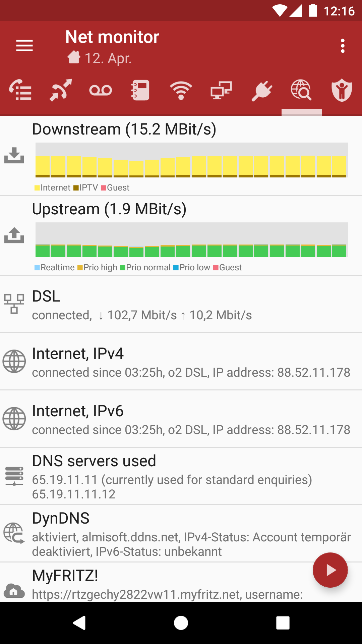Screen dimensions: 362x644
Task: Open the three-dot overflow menu
Action: (x=342, y=46)
